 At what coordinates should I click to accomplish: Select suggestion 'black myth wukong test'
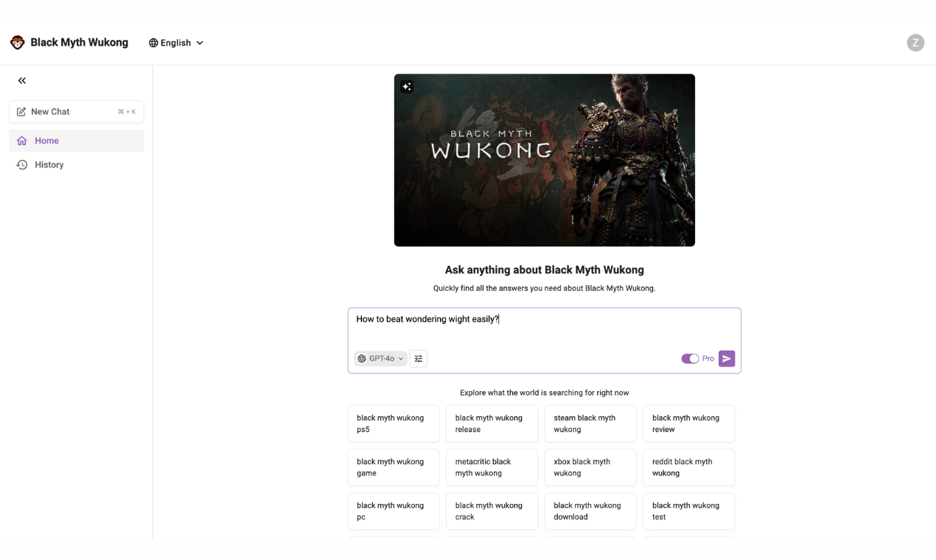pos(689,511)
